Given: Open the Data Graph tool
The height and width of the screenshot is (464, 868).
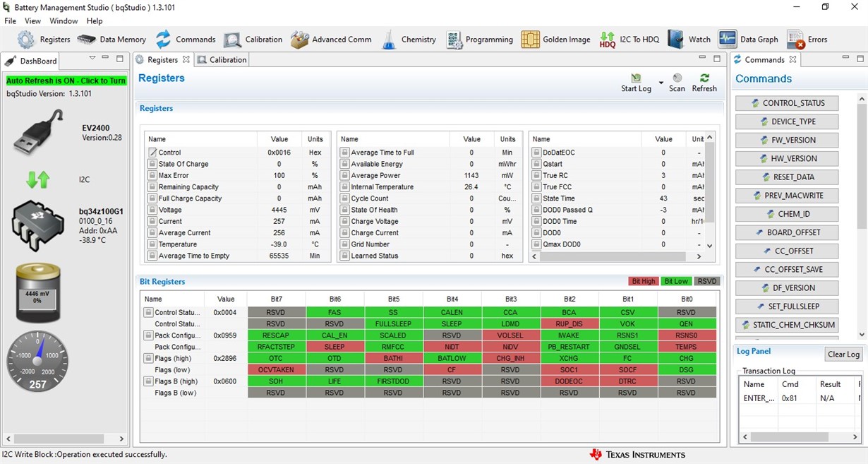Looking at the screenshot, I should [x=728, y=40].
